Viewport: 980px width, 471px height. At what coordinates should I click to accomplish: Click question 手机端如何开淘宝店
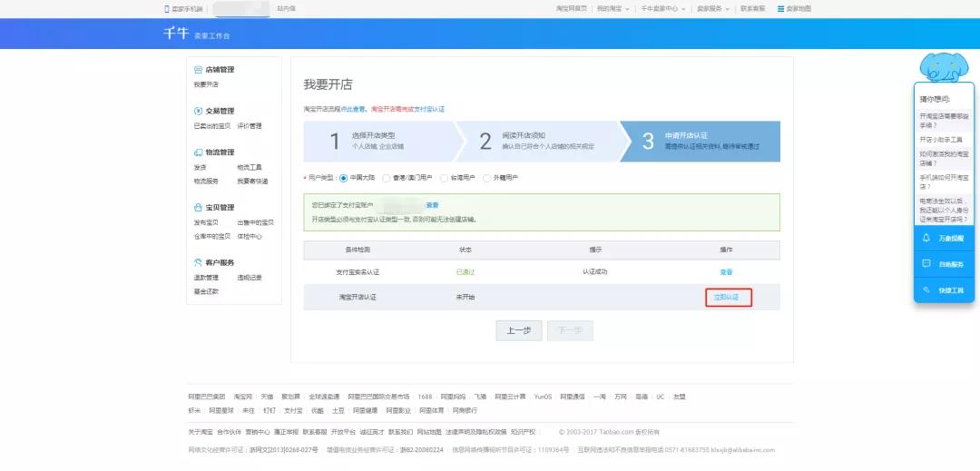(x=944, y=182)
